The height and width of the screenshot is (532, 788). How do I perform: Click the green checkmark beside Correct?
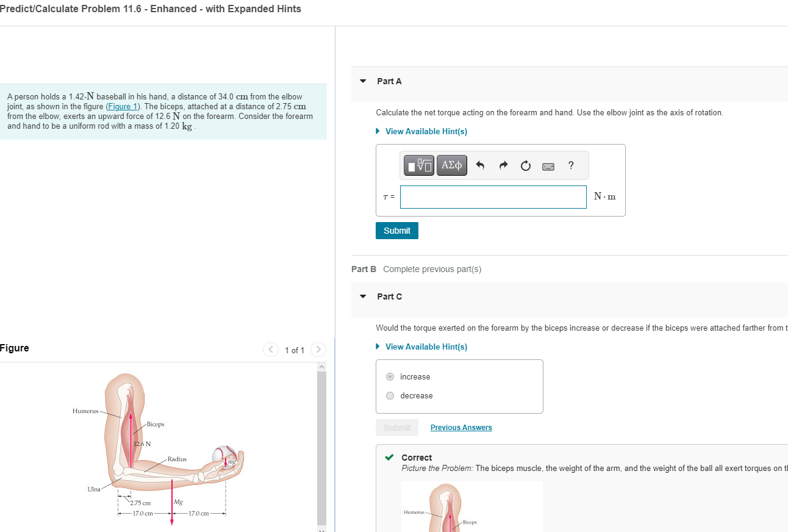click(389, 457)
